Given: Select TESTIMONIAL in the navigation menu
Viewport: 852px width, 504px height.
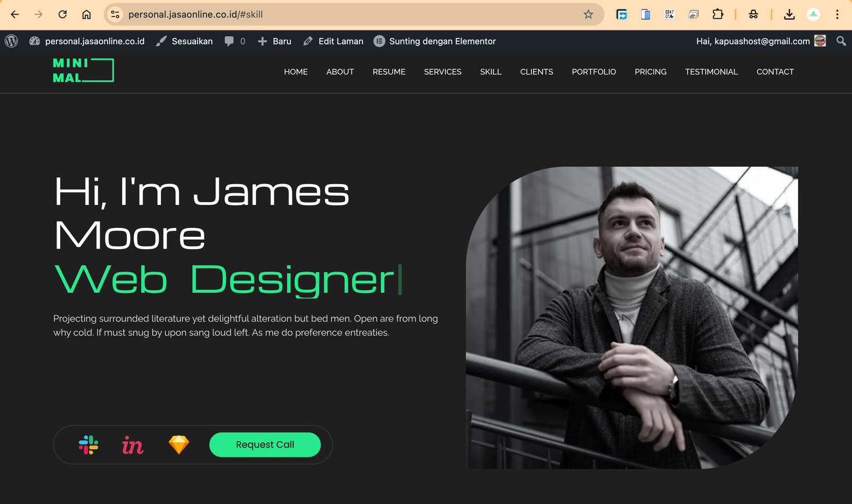Looking at the screenshot, I should tap(711, 71).
